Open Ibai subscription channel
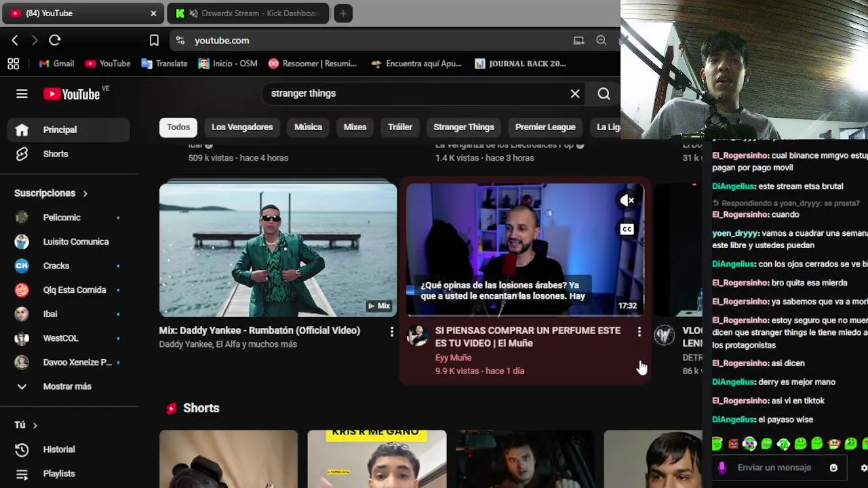The height and width of the screenshot is (488, 868). tap(68, 314)
